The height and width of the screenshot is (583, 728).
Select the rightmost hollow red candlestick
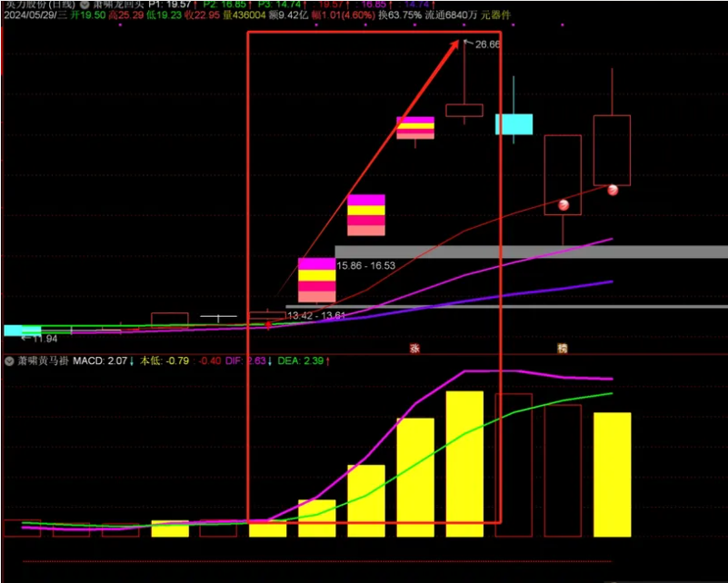pos(612,150)
